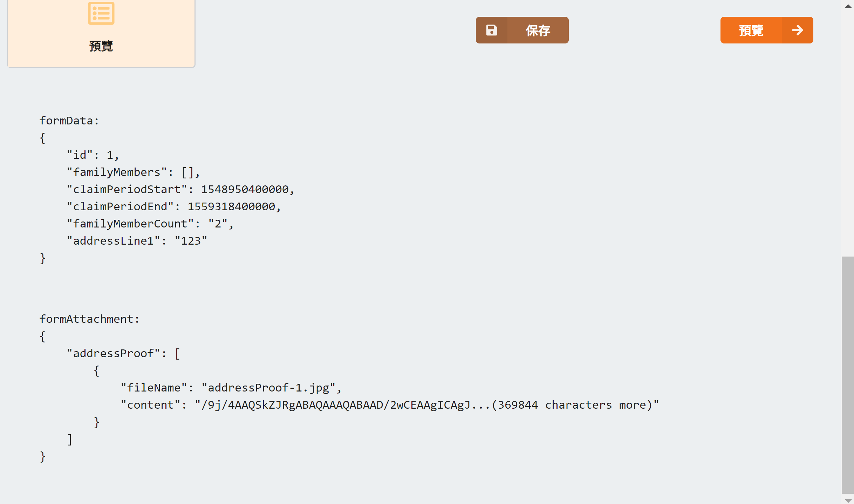854x504 pixels.
Task: Click the formAttachment heading text
Action: click(x=89, y=319)
